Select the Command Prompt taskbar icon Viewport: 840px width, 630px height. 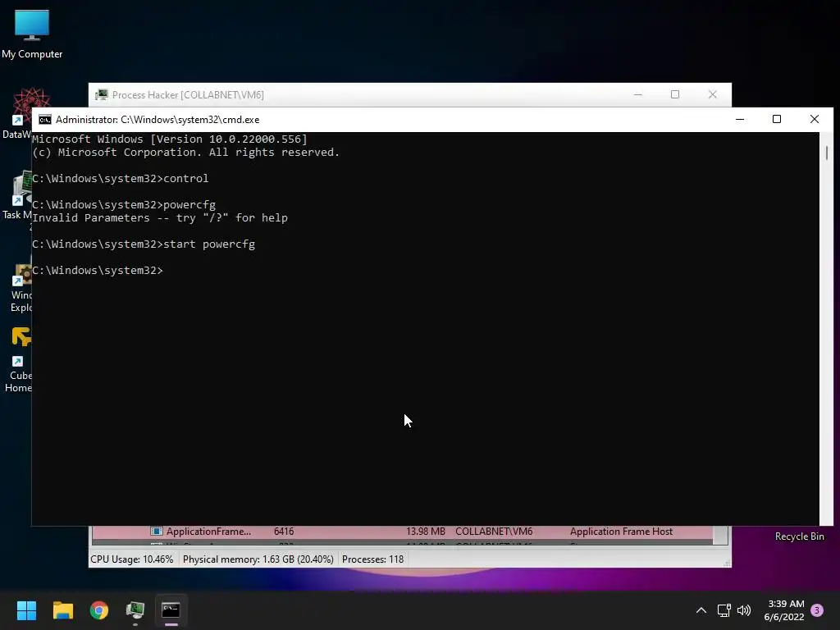(x=171, y=610)
